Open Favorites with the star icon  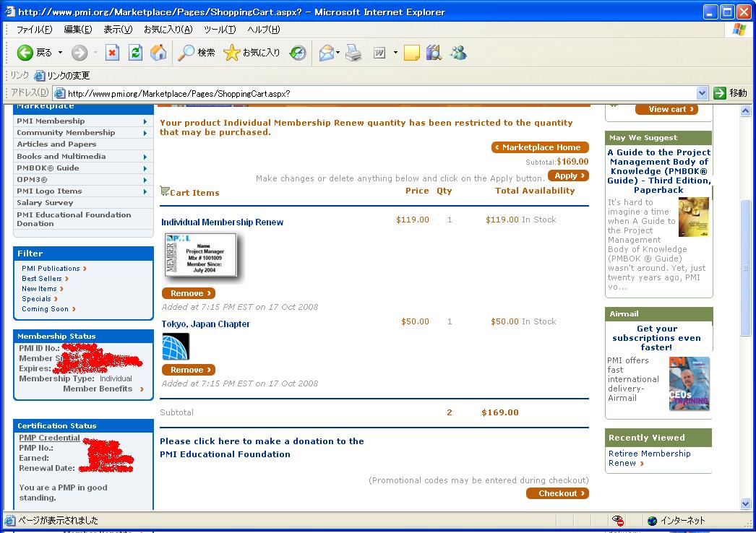coord(231,53)
